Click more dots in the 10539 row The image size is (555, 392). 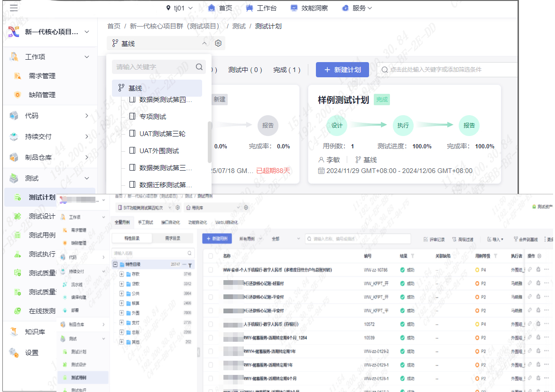[x=547, y=337]
